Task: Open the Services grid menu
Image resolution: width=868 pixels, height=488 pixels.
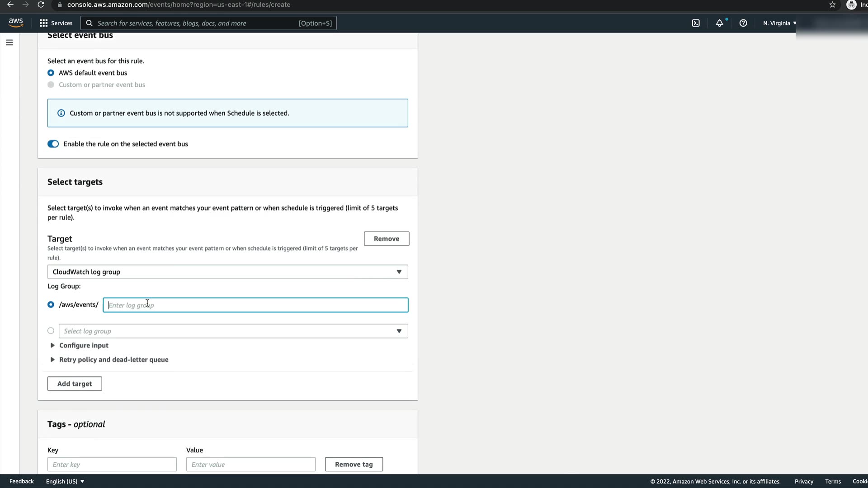Action: [56, 23]
